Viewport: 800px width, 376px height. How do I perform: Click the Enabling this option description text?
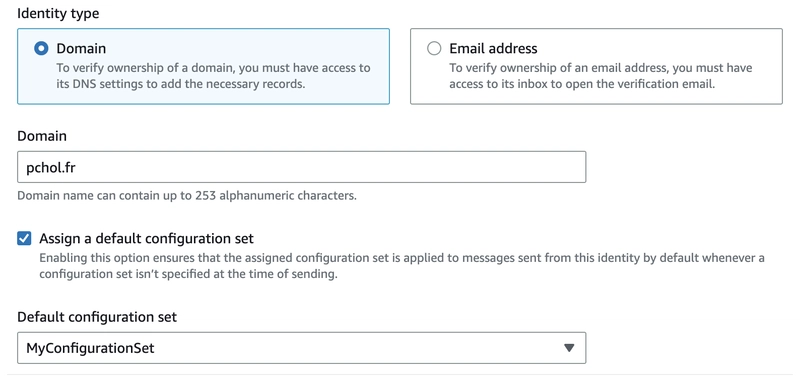[x=402, y=266]
